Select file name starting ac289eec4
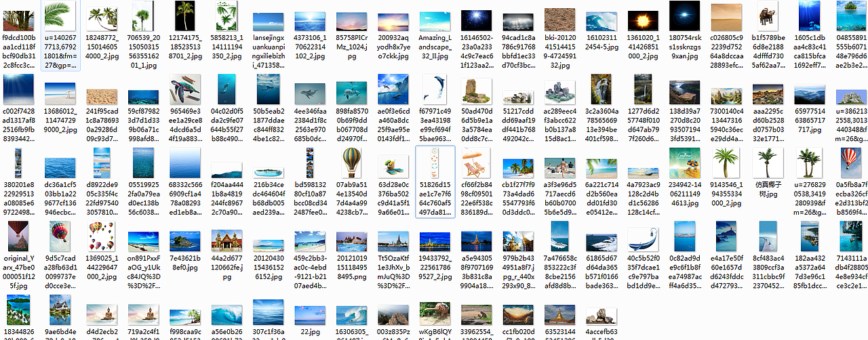Viewport: 868px width, 340px height. [x=560, y=125]
